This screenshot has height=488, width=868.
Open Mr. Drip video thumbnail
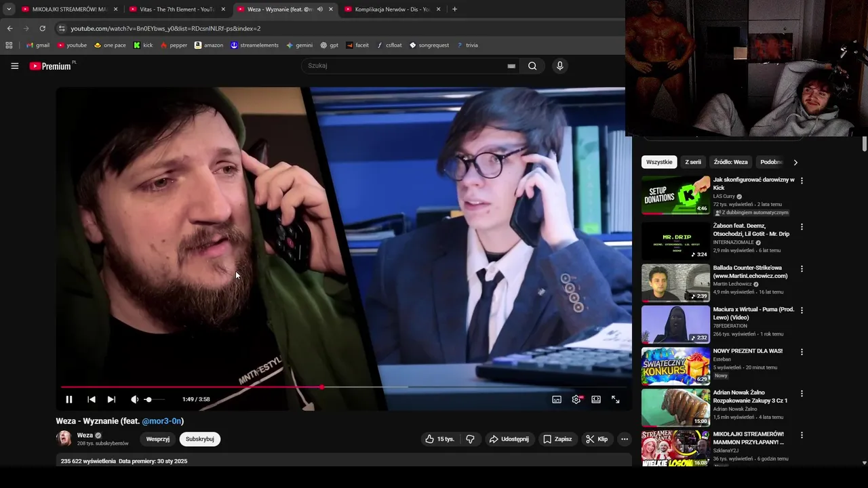coord(675,241)
